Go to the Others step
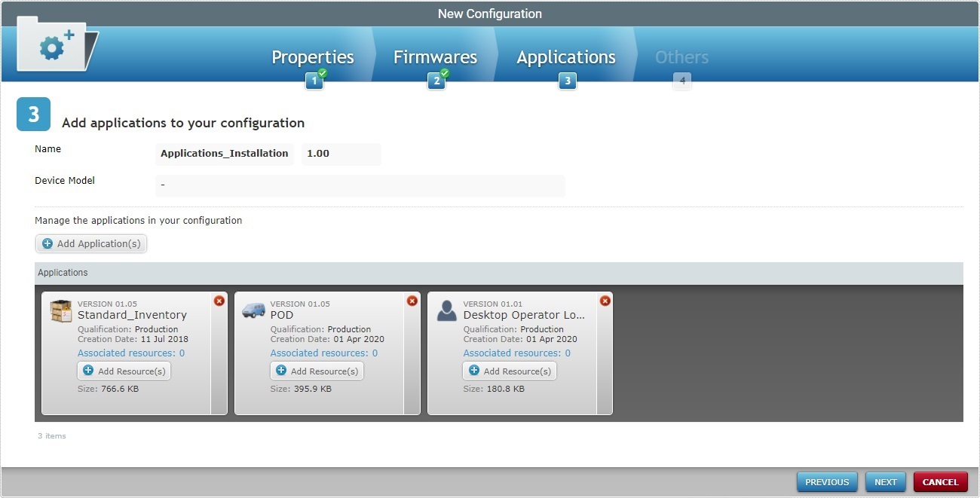This screenshot has width=980, height=498. coord(681,57)
